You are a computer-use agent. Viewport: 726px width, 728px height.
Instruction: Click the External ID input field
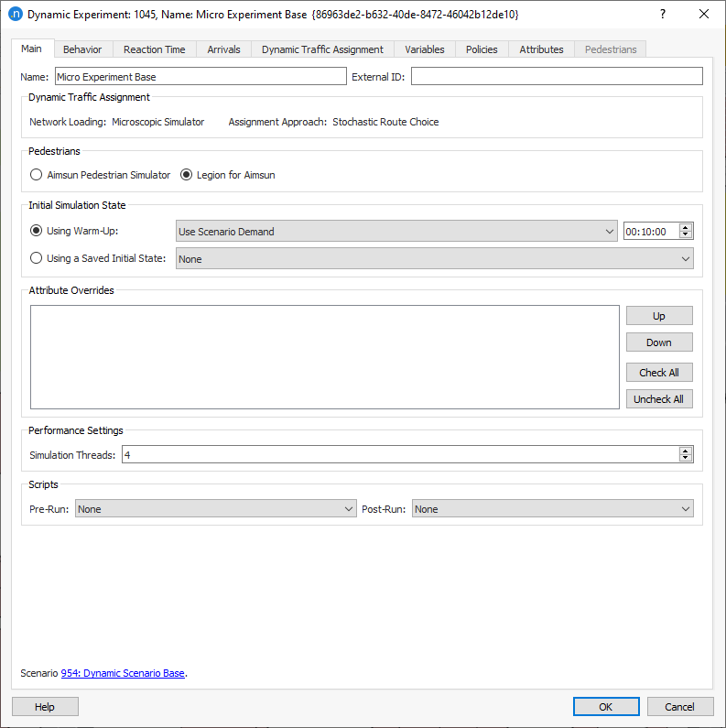(557, 77)
